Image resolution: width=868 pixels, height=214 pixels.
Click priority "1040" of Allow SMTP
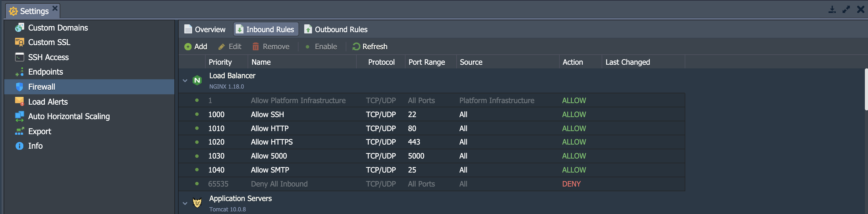click(216, 170)
